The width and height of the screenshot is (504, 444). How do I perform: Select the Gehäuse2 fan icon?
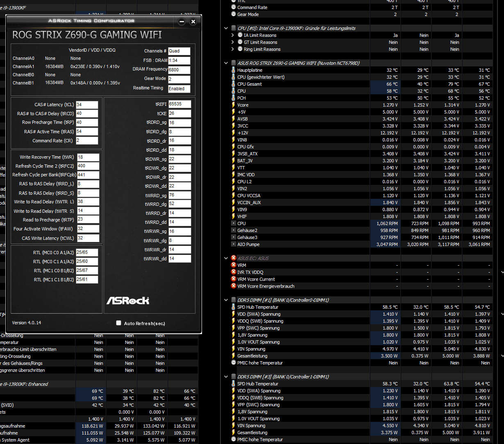tap(234, 230)
